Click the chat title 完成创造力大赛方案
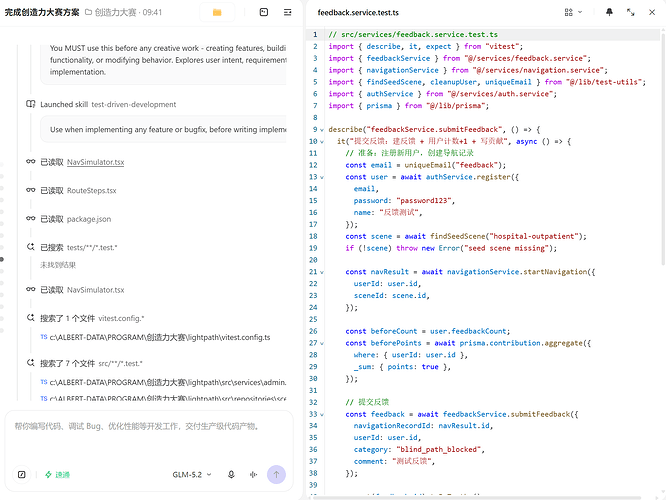 click(x=42, y=12)
